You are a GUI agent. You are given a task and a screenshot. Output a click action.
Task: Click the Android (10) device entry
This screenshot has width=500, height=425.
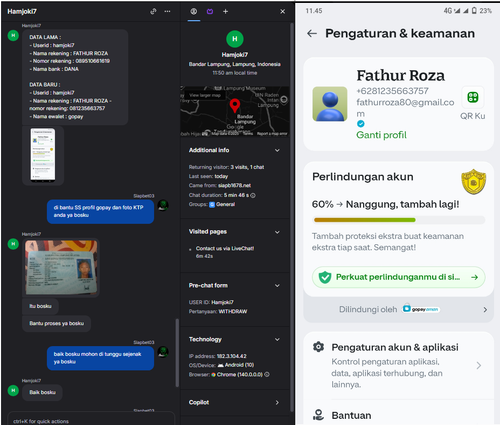[236, 365]
